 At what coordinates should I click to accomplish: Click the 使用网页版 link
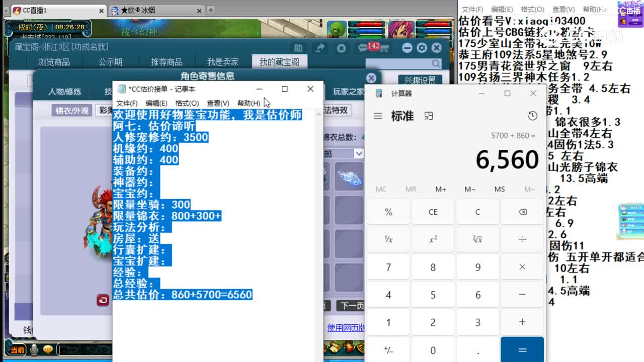point(346,327)
